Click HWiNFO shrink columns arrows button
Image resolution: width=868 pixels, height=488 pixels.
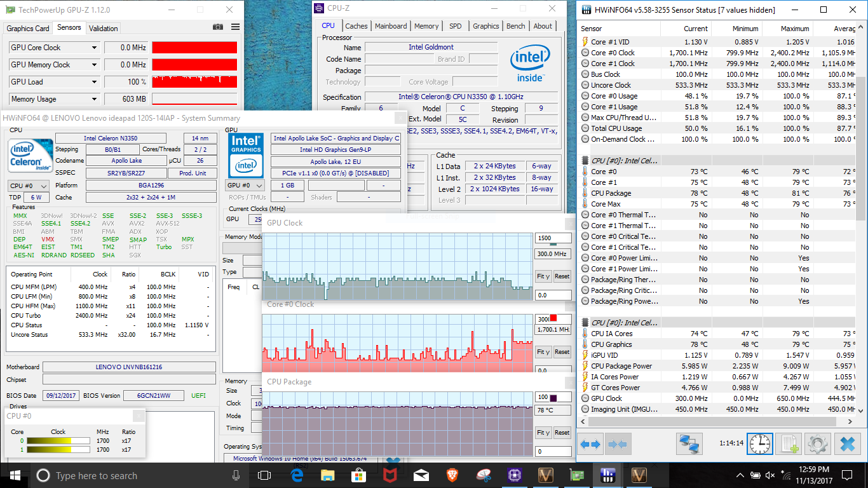[618, 443]
